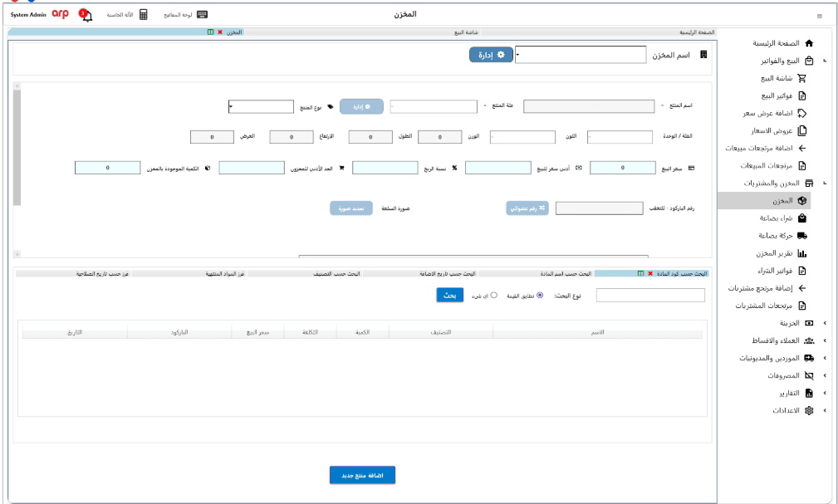
Task: Open the الفئة / الوحدة combo box
Action: (x=620, y=137)
